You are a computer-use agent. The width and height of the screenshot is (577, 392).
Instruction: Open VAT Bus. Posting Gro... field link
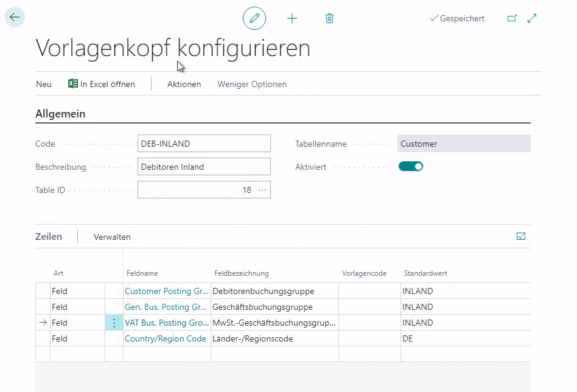click(x=167, y=323)
